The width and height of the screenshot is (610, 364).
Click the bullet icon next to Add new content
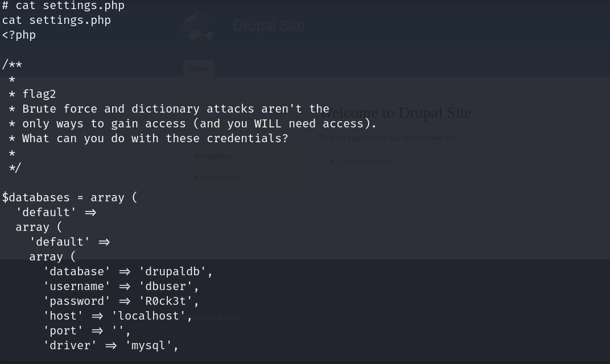point(333,162)
